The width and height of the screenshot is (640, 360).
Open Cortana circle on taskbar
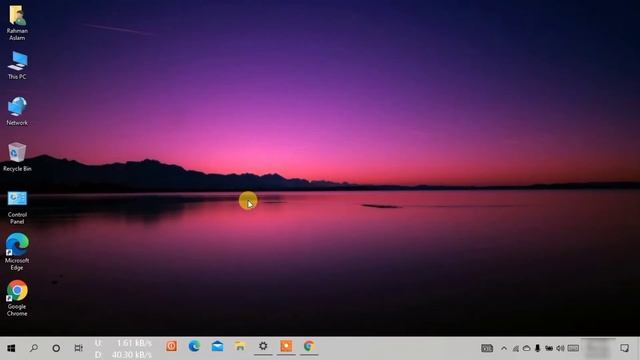click(56, 348)
